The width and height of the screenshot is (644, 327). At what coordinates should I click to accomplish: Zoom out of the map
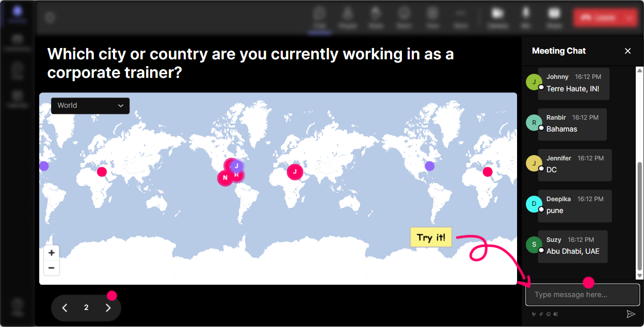(x=51, y=268)
